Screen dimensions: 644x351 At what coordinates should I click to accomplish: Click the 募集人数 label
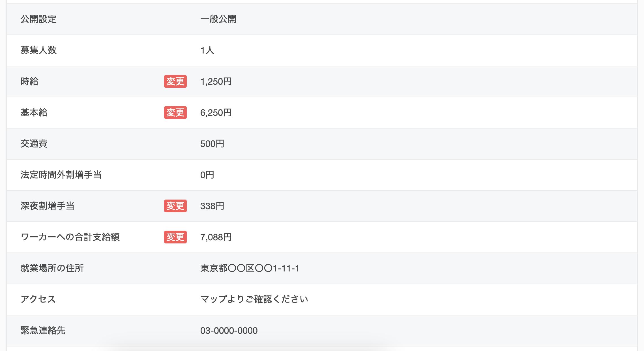pyautogui.click(x=38, y=50)
